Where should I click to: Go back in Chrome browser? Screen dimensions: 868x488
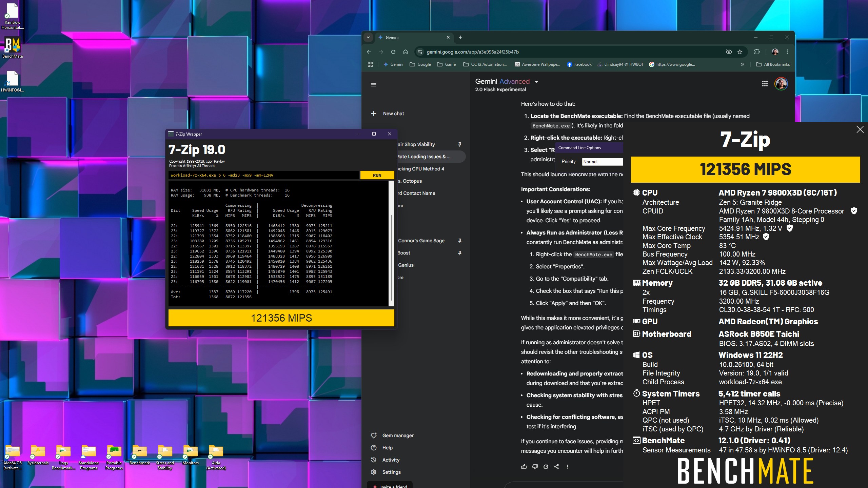coord(369,52)
